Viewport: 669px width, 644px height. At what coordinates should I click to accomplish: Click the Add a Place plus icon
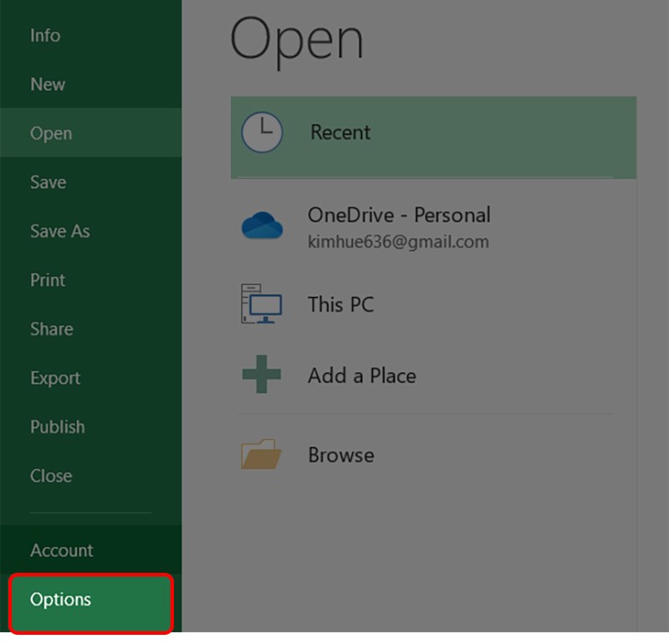click(x=262, y=375)
